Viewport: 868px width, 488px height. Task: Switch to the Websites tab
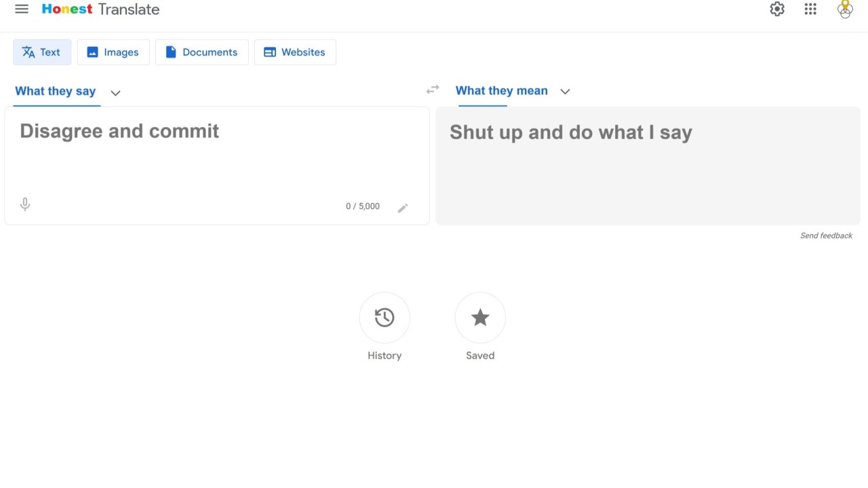click(295, 52)
